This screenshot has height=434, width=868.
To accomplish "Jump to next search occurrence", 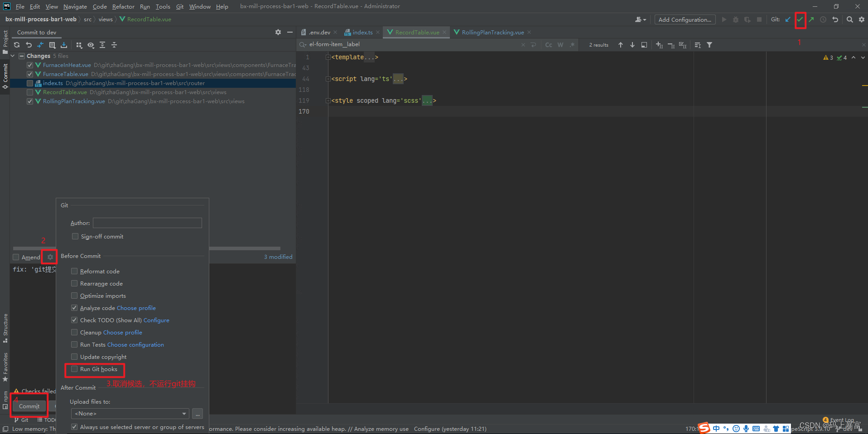I will click(632, 45).
